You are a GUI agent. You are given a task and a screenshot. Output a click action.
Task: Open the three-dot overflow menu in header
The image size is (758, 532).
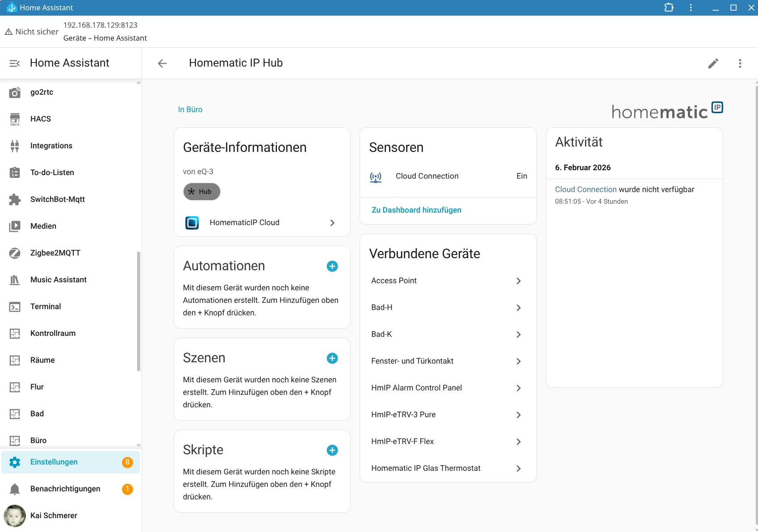coord(740,63)
